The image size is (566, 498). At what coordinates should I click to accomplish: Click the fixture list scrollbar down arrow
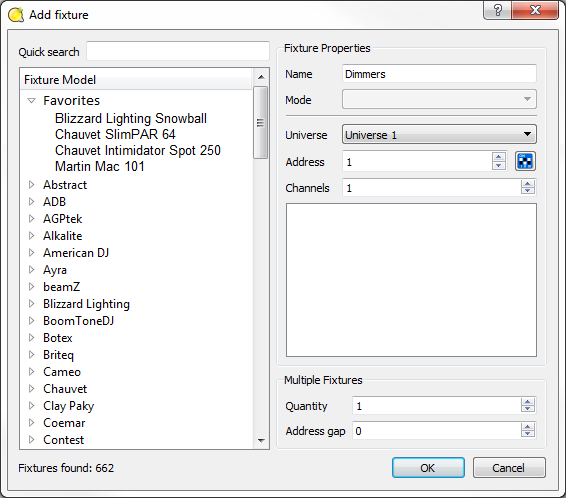coord(261,441)
